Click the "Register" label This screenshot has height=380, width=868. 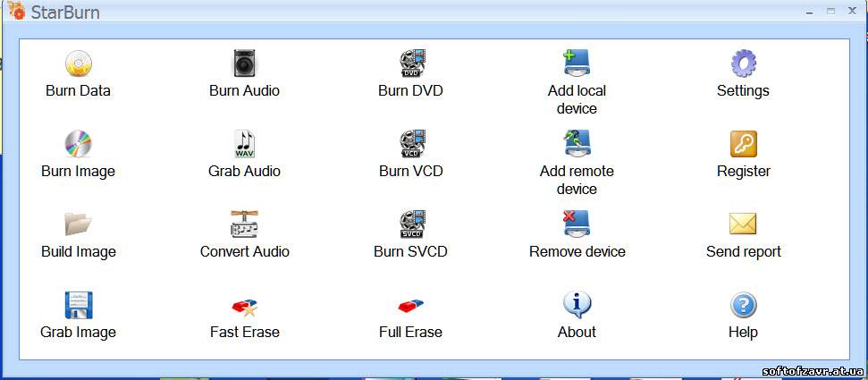[x=744, y=172]
